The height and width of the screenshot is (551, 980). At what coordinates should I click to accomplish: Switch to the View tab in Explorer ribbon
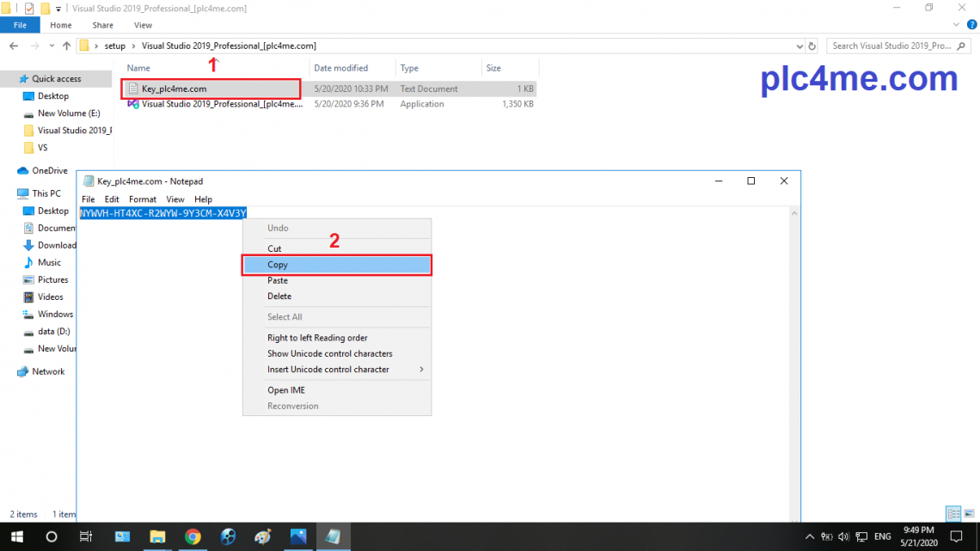[143, 25]
